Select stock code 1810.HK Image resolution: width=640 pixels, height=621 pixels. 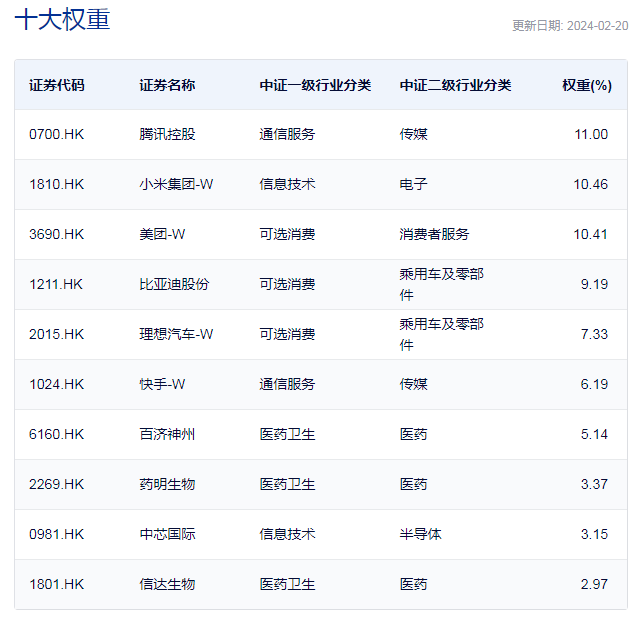coord(56,184)
